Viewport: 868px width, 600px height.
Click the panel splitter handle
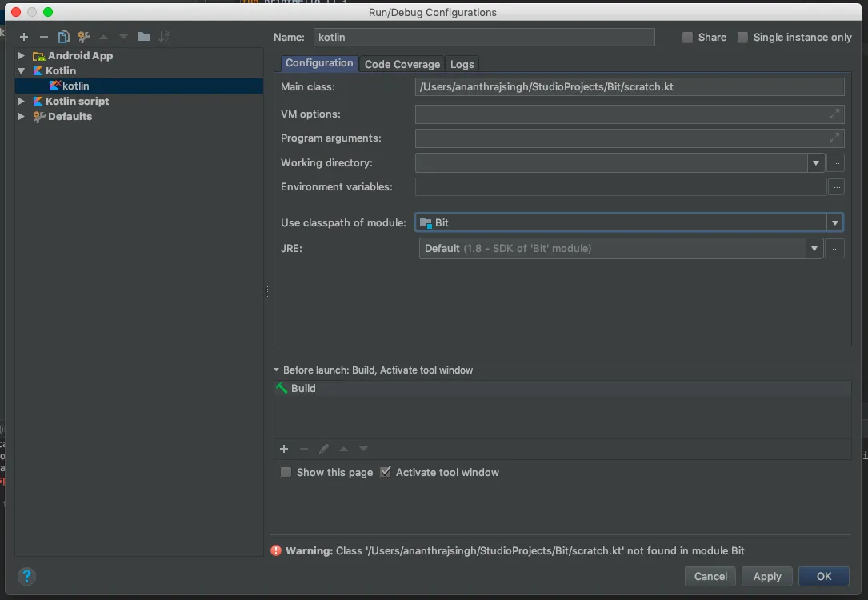click(x=267, y=292)
